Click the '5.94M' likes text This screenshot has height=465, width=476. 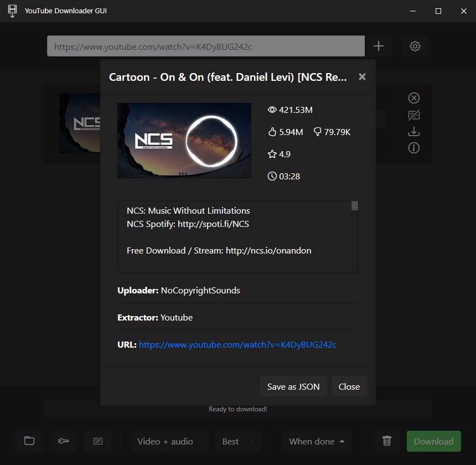click(291, 132)
